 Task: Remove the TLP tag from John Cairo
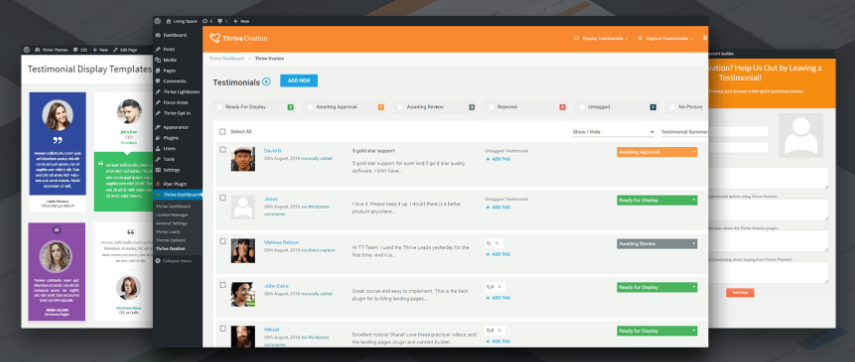[499, 287]
